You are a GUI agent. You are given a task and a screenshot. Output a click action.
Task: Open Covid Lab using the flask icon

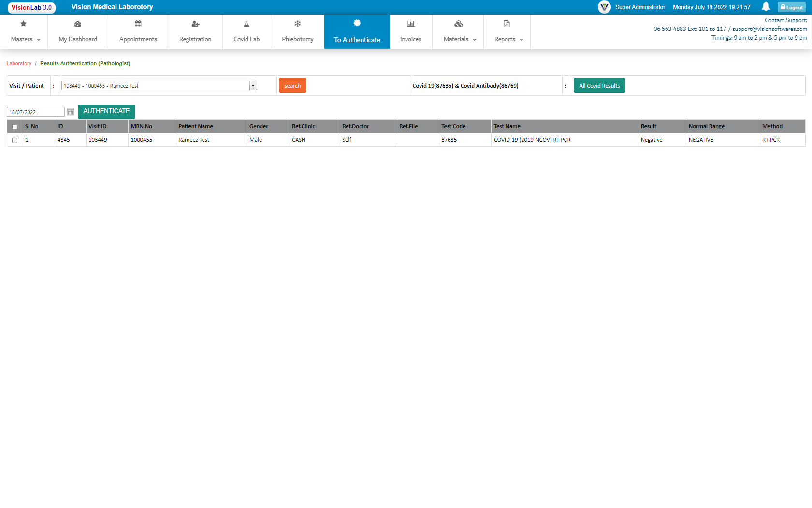(246, 23)
